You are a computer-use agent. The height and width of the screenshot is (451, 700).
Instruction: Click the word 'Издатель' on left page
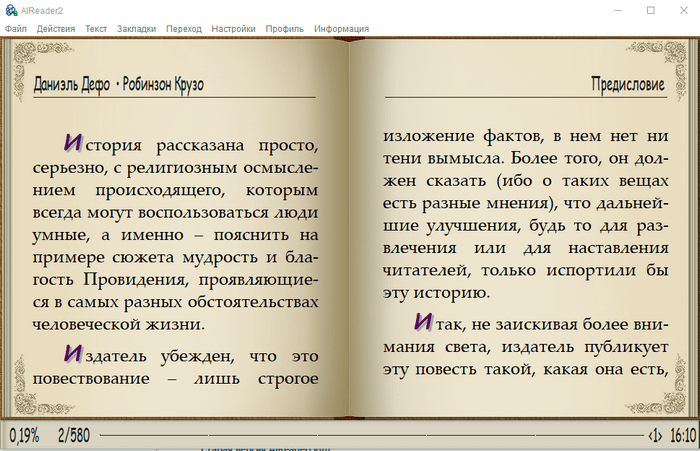click(105, 355)
